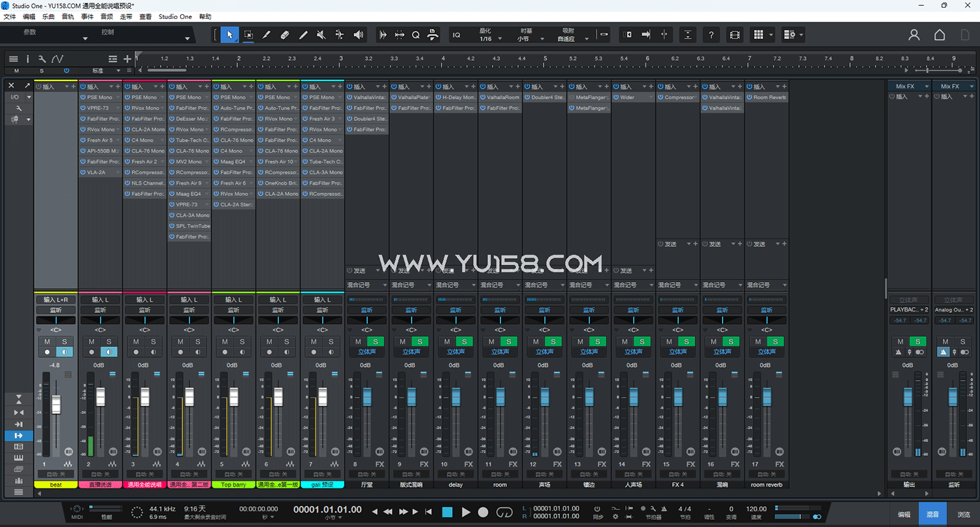
Task: Click the tempo value 120.00
Action: (757, 509)
